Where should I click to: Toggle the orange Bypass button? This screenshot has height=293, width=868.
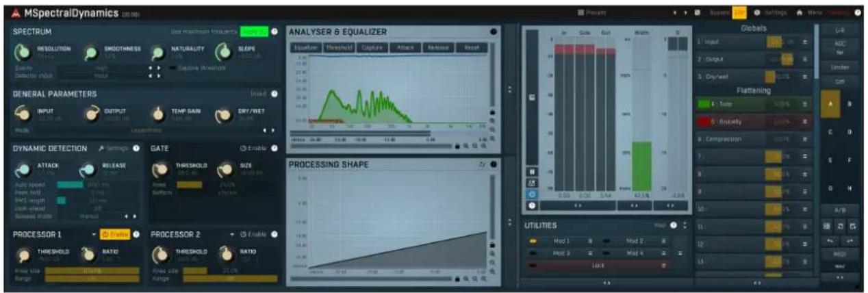click(x=739, y=12)
